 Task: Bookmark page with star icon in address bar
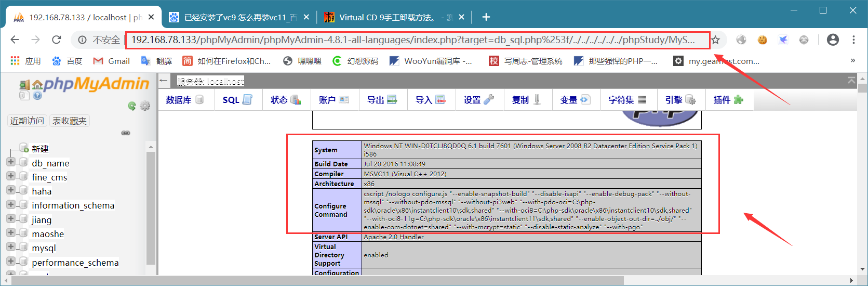pos(716,40)
